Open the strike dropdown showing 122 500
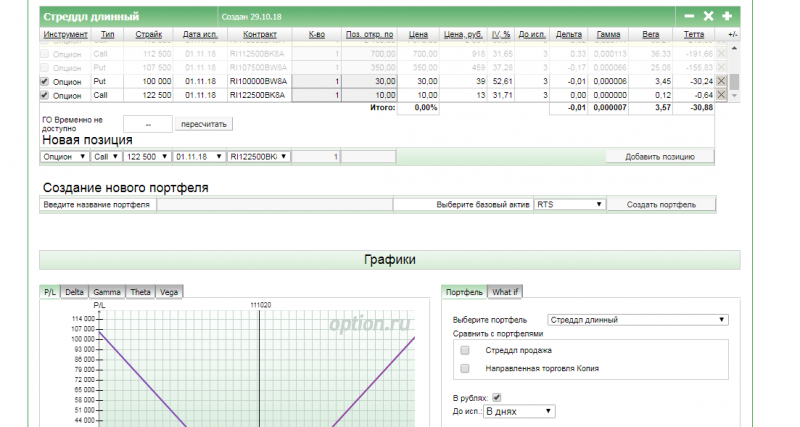The height and width of the screenshot is (427, 800). pyautogui.click(x=147, y=157)
